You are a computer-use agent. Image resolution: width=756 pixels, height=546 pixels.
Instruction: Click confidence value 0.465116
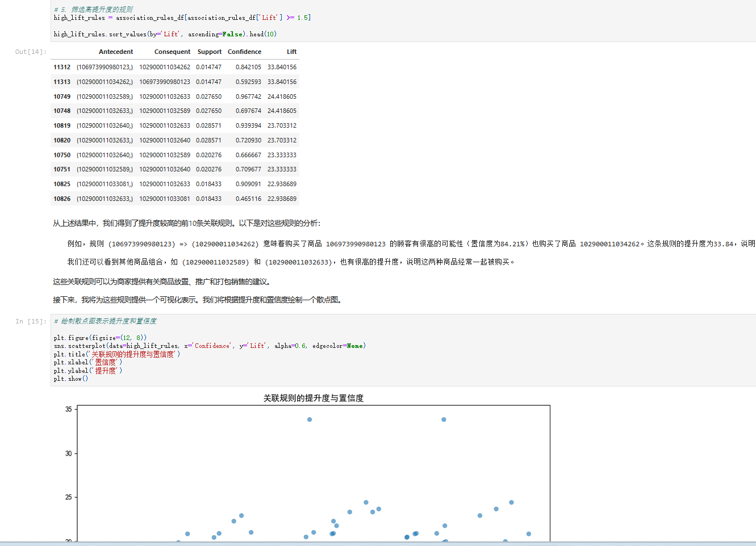[x=248, y=199]
